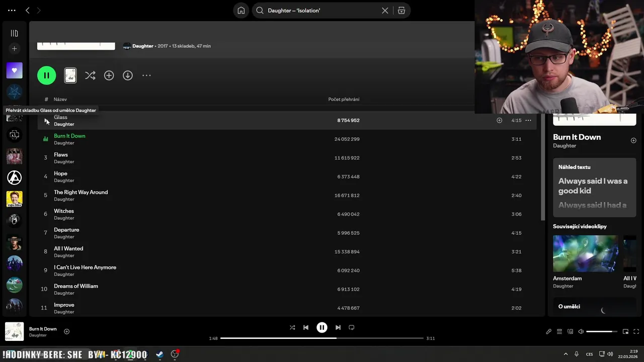This screenshot has width=644, height=362.
Task: Add Glass to Liked Songs
Action: click(x=499, y=121)
